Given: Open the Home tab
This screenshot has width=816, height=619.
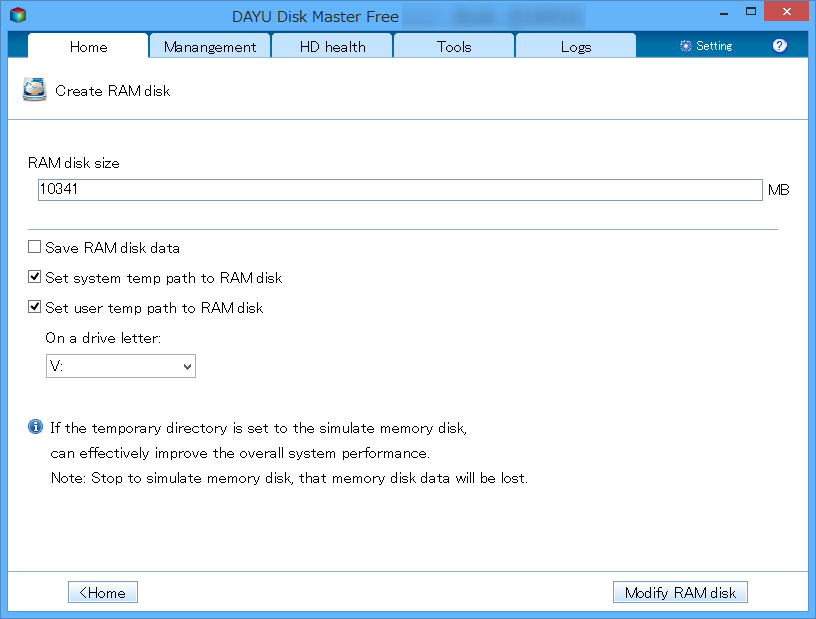Looking at the screenshot, I should pyautogui.click(x=88, y=46).
